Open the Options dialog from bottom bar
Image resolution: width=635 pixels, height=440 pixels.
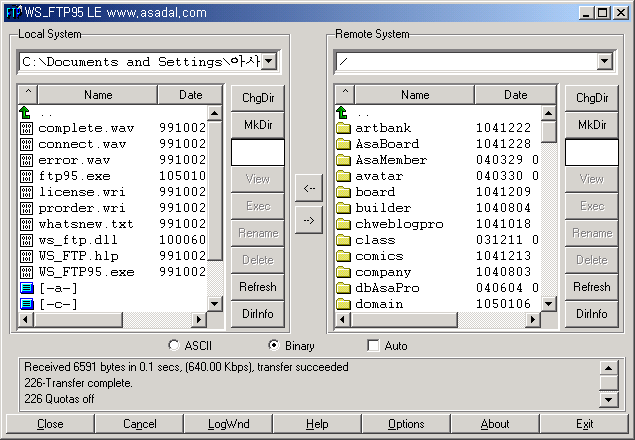click(x=406, y=424)
